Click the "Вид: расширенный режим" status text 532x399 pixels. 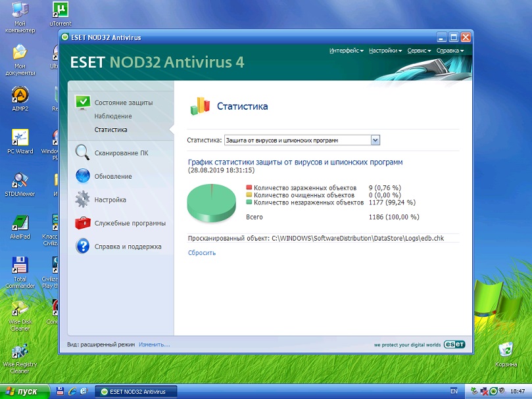click(x=101, y=344)
